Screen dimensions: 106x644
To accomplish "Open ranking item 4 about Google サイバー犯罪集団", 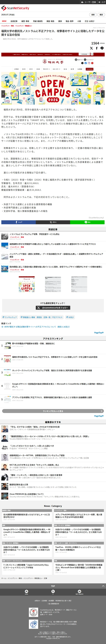I will tap(58, 385).
